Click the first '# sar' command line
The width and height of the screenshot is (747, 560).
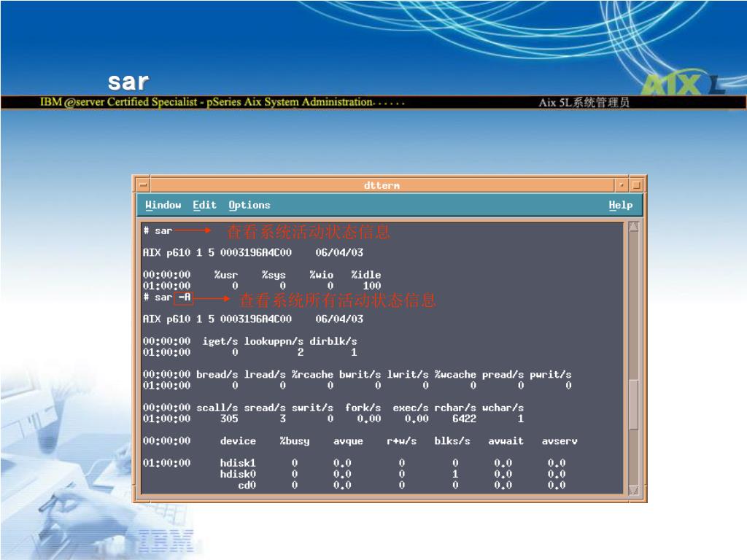(158, 231)
